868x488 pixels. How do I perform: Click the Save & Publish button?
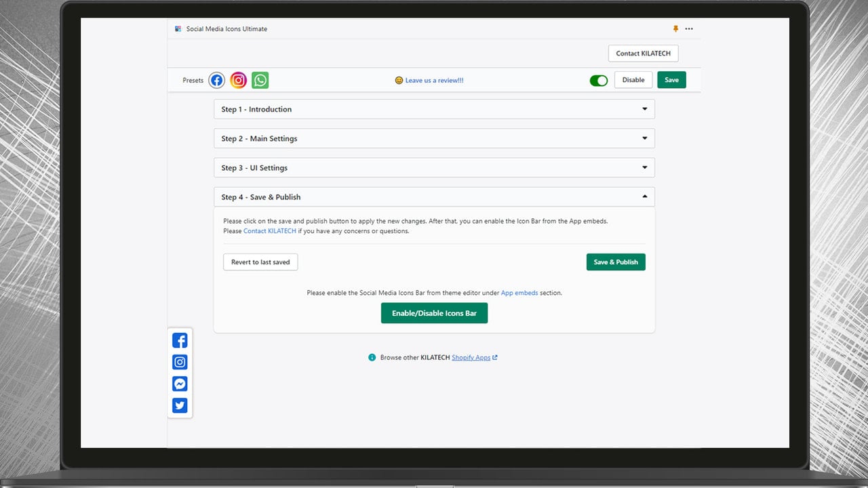[616, 262]
